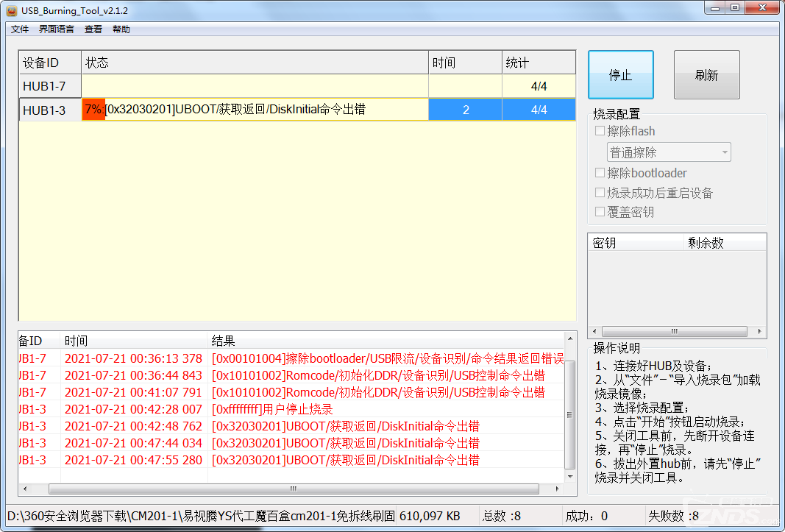The width and height of the screenshot is (785, 532).
Task: Enable the 擦除flash checkbox
Action: [x=601, y=131]
